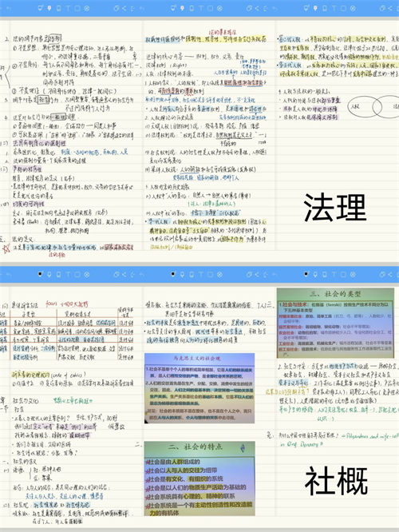Select the T text tool in bottom-left toolbar
Screen dimensions: 399x532
tap(68, 274)
